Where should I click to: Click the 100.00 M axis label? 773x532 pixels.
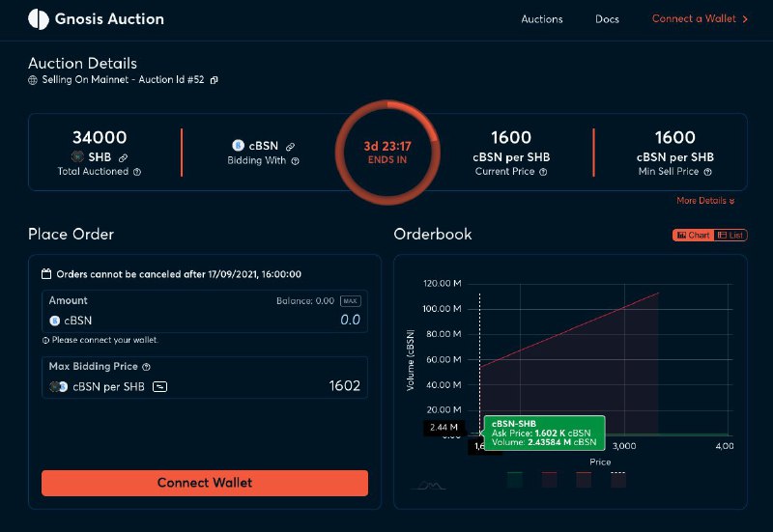pyautogui.click(x=443, y=309)
